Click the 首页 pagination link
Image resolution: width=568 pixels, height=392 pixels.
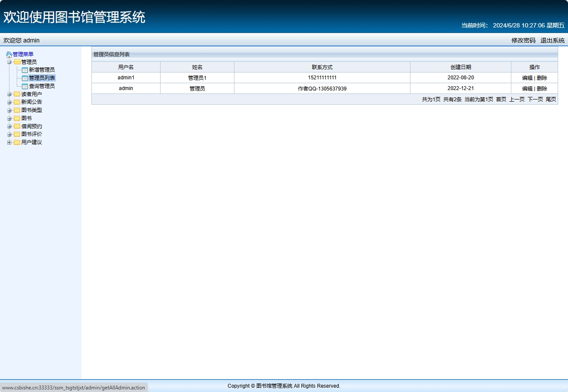click(x=501, y=100)
